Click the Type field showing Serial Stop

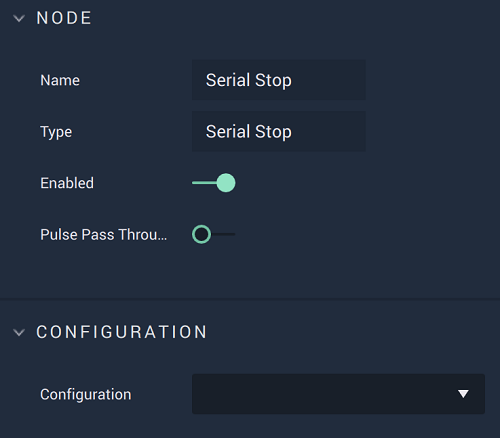tap(279, 131)
